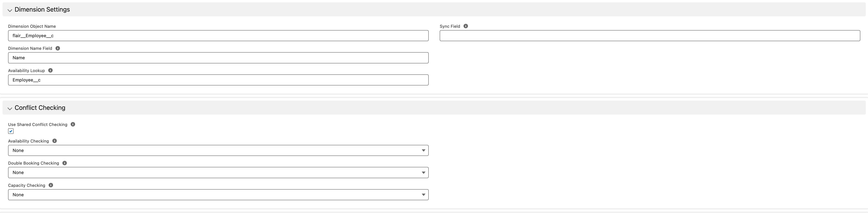
Task: Uncheck the Use Shared Conflict Checking checkbox
Action: click(x=11, y=131)
